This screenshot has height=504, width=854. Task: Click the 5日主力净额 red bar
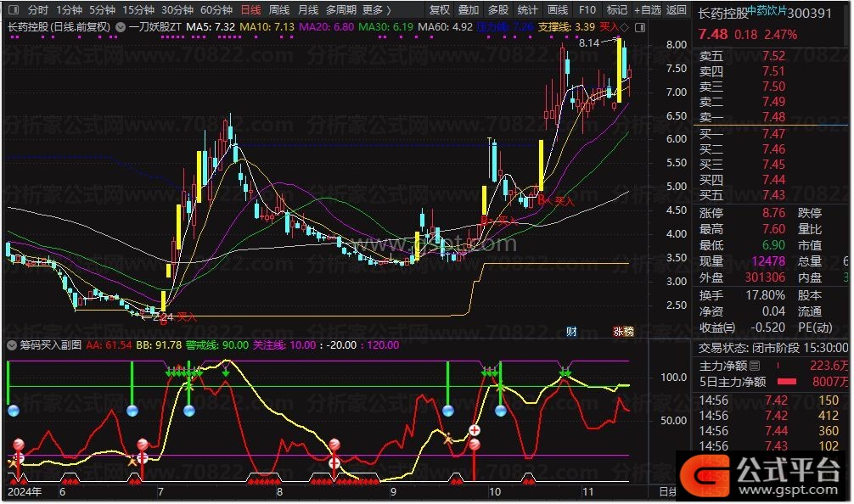[x=787, y=382]
